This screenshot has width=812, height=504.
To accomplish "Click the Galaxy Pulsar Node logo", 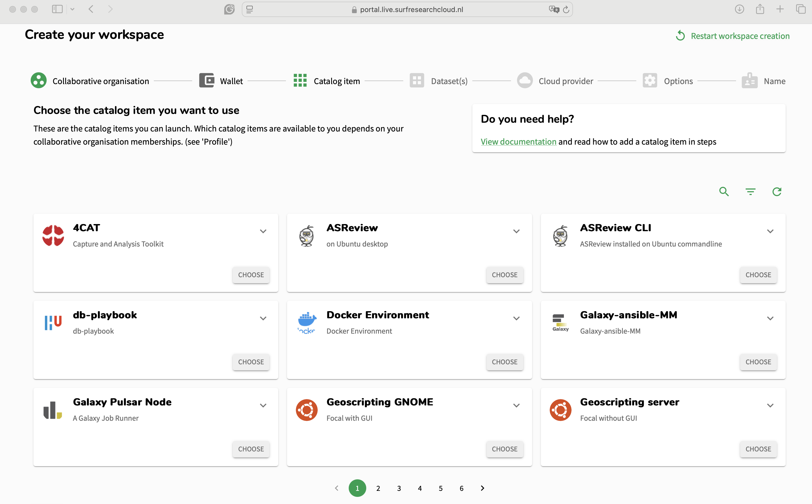I will point(53,410).
